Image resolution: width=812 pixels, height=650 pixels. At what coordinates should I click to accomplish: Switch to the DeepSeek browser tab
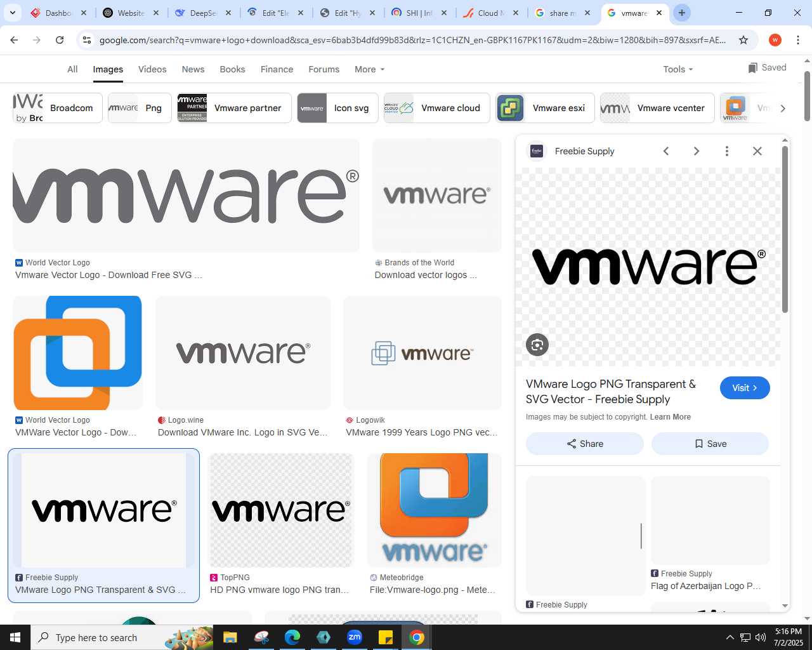coord(204,13)
